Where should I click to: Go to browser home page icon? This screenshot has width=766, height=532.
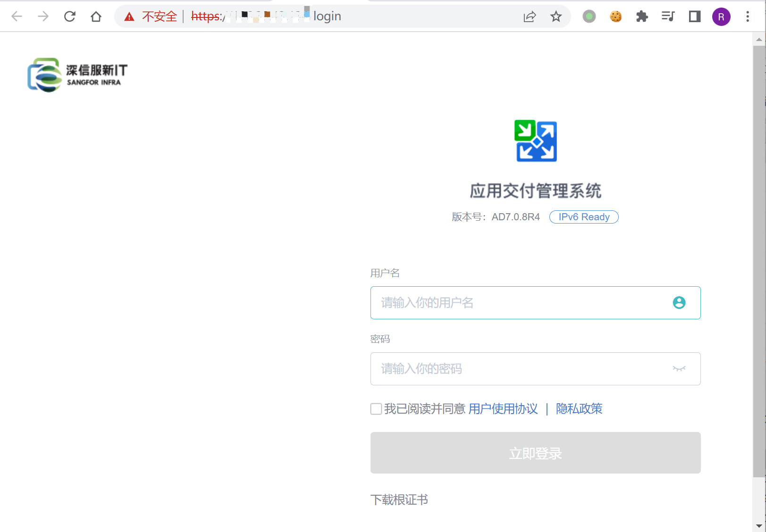click(x=96, y=17)
